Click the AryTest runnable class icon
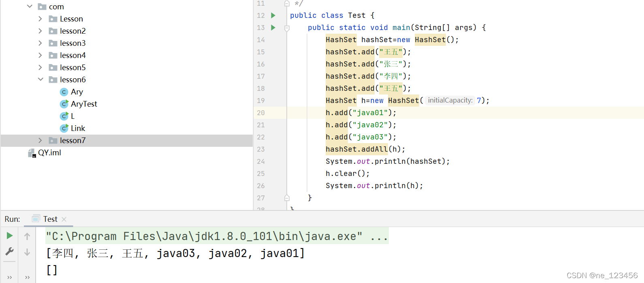 point(64,104)
